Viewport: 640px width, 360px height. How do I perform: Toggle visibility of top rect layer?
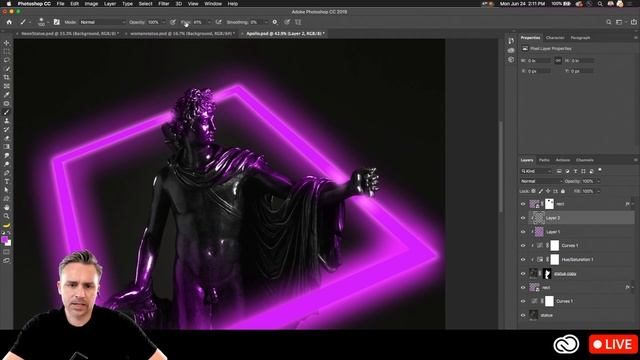pyautogui.click(x=523, y=204)
